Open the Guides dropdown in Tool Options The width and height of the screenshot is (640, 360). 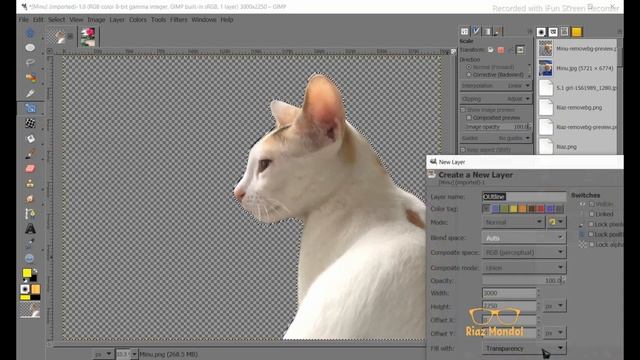tap(496, 138)
